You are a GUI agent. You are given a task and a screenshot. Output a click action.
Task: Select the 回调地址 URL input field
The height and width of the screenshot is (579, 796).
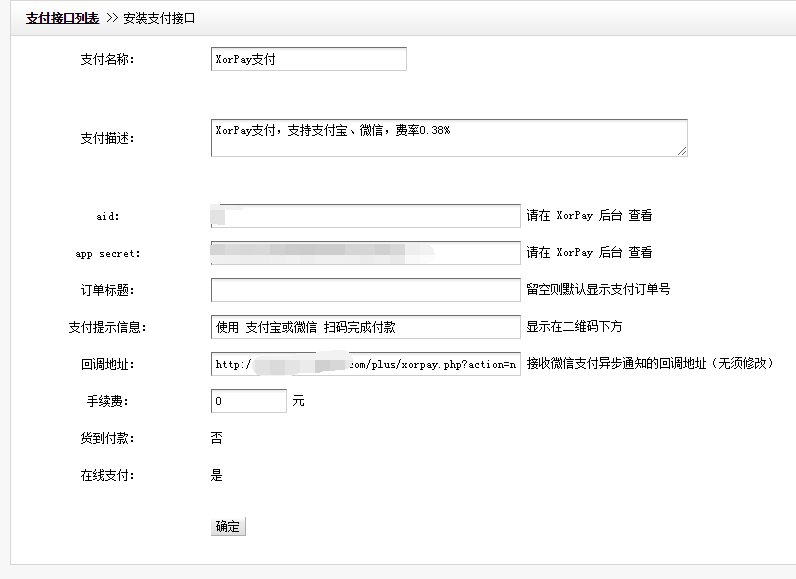click(x=365, y=364)
